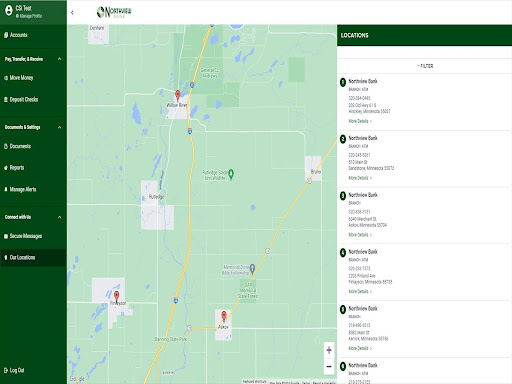Open Keyboard shortcuts on the map footer
Image resolution: width=512 pixels, height=384 pixels.
pos(255,381)
